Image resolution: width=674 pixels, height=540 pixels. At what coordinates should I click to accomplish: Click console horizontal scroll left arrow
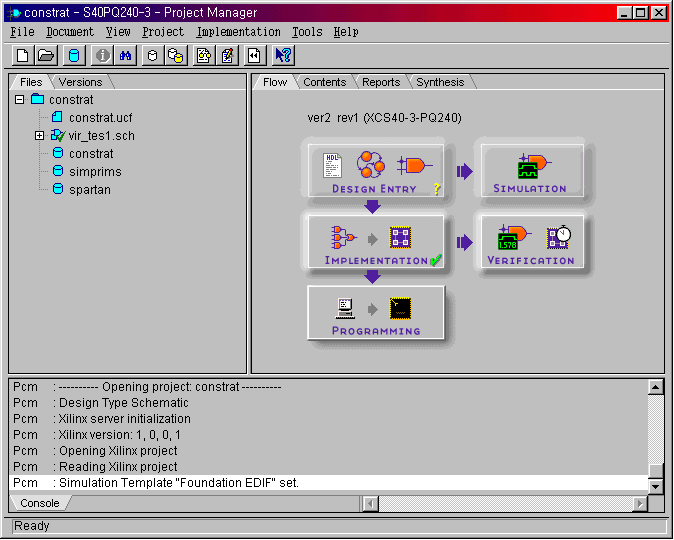click(x=371, y=503)
